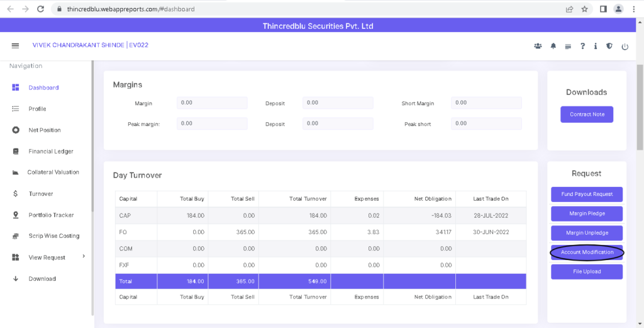
Task: Open the question mark help icon
Action: point(582,46)
